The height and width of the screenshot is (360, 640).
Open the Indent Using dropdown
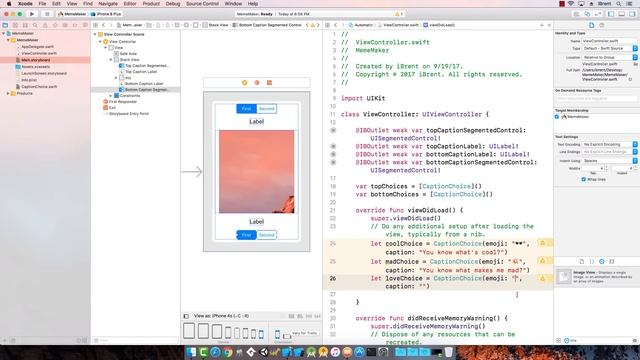point(609,161)
